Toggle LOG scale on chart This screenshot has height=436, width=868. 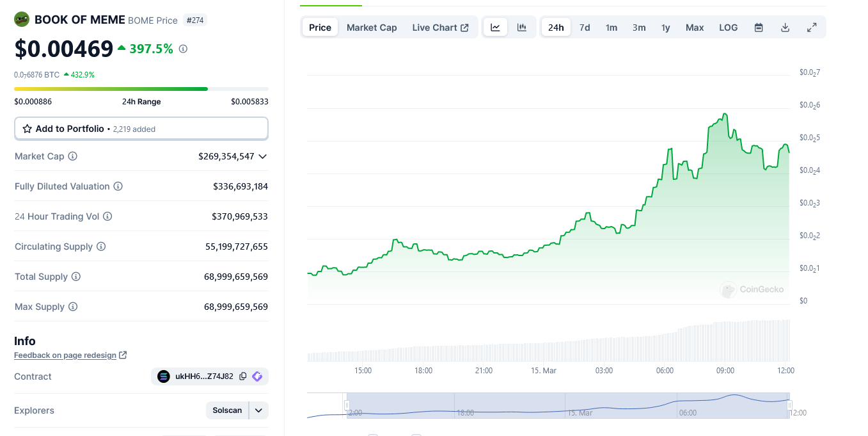[729, 28]
